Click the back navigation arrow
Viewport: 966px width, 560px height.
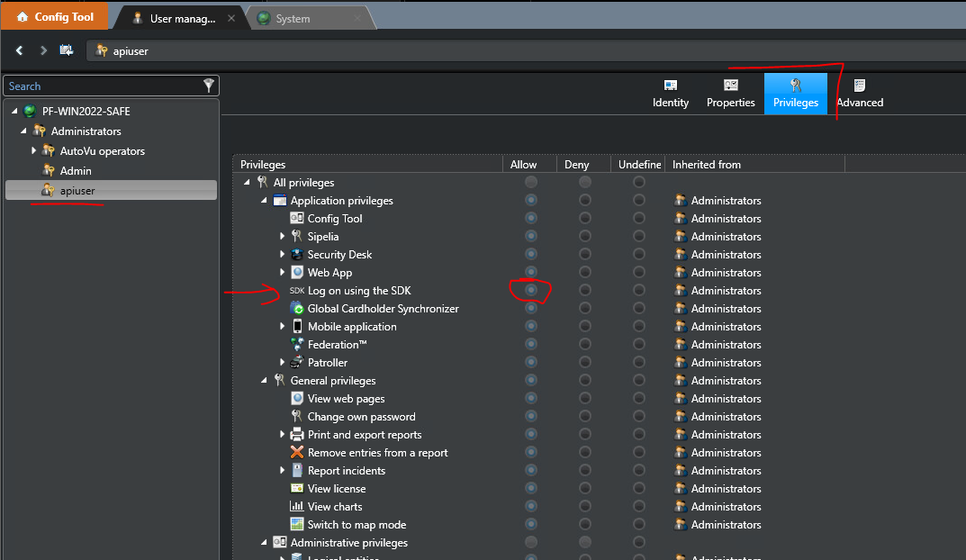tap(20, 50)
